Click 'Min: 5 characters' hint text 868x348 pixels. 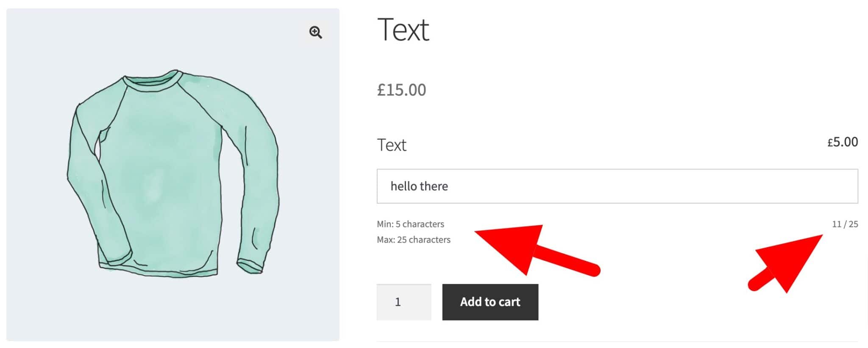(x=410, y=224)
